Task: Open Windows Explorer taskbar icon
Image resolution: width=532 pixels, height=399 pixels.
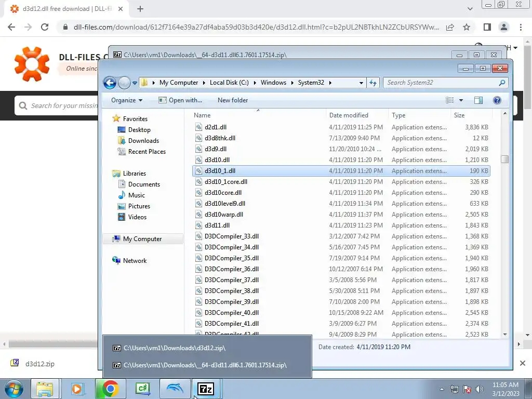Action: tap(45, 389)
